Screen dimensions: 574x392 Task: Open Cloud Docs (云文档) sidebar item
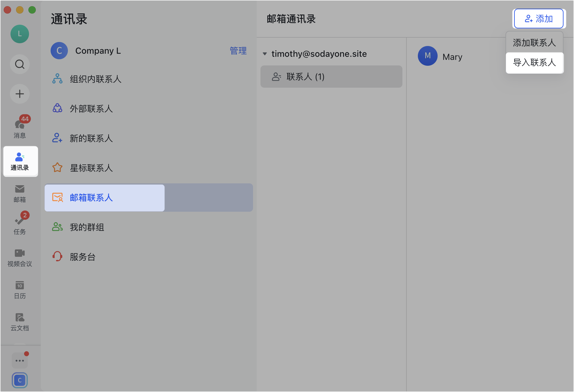tap(20, 322)
